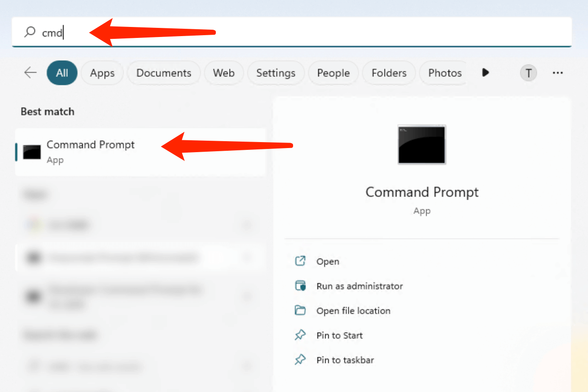This screenshot has width=588, height=392.
Task: Click the Open file location folder icon
Action: click(300, 311)
